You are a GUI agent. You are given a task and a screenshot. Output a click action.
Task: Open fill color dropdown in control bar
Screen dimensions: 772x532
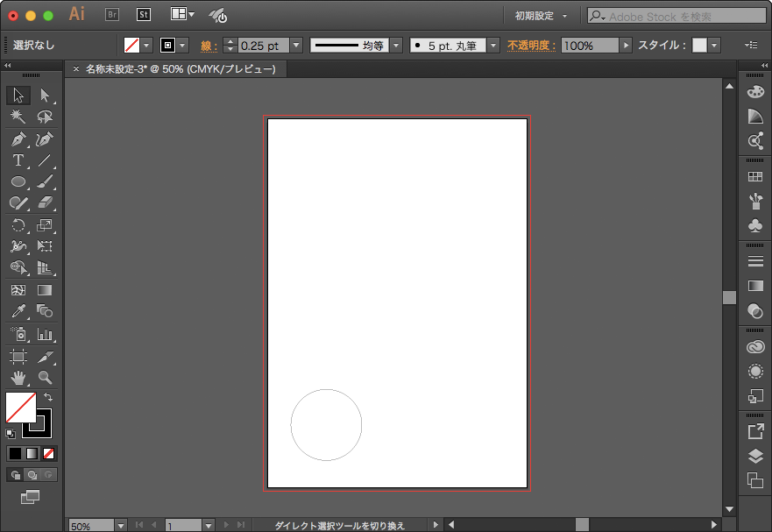146,46
